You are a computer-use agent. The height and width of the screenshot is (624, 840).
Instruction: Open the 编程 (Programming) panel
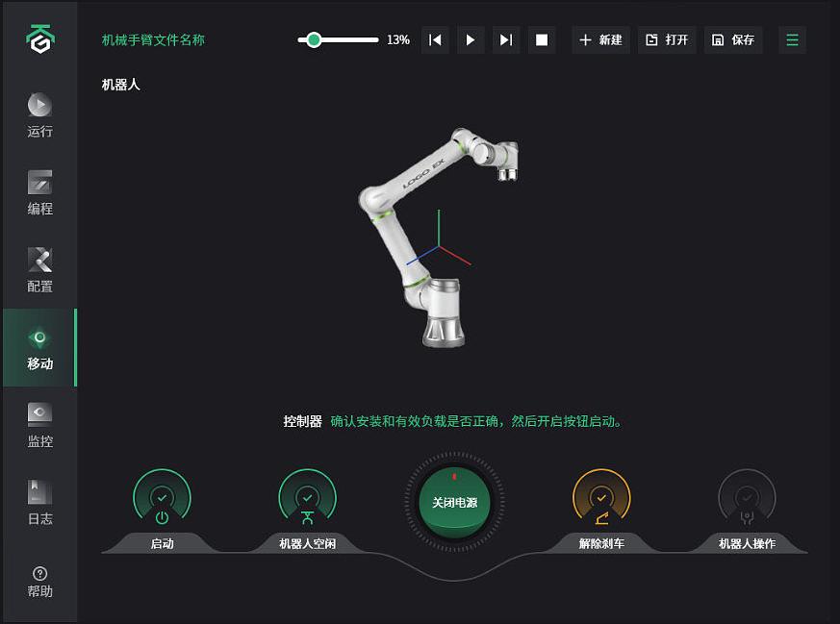38,190
